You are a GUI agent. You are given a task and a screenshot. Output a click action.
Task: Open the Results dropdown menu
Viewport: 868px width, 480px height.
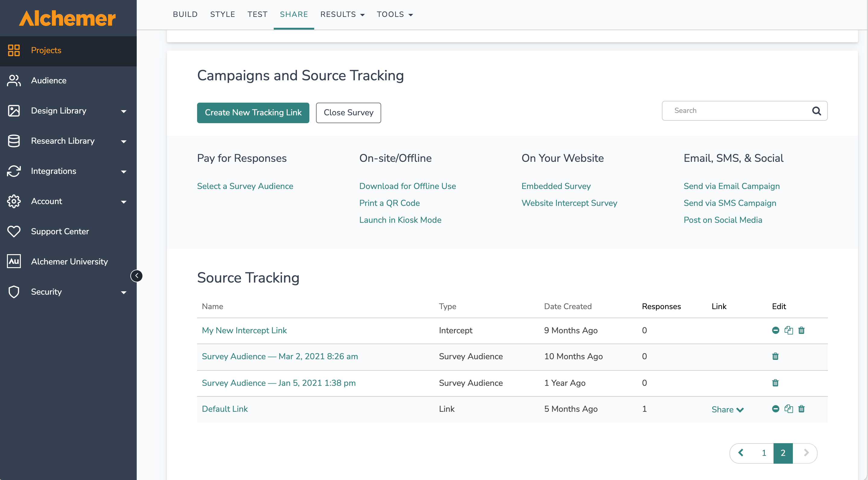pos(342,14)
